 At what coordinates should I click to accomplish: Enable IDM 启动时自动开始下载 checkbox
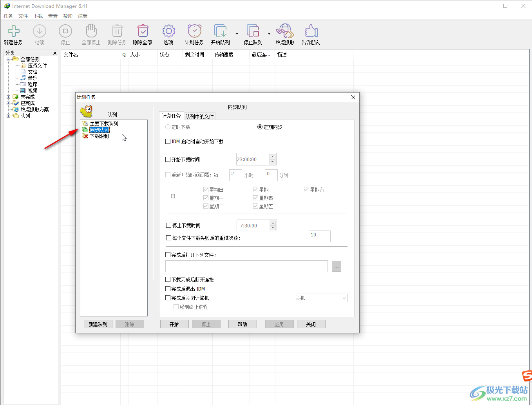click(168, 142)
